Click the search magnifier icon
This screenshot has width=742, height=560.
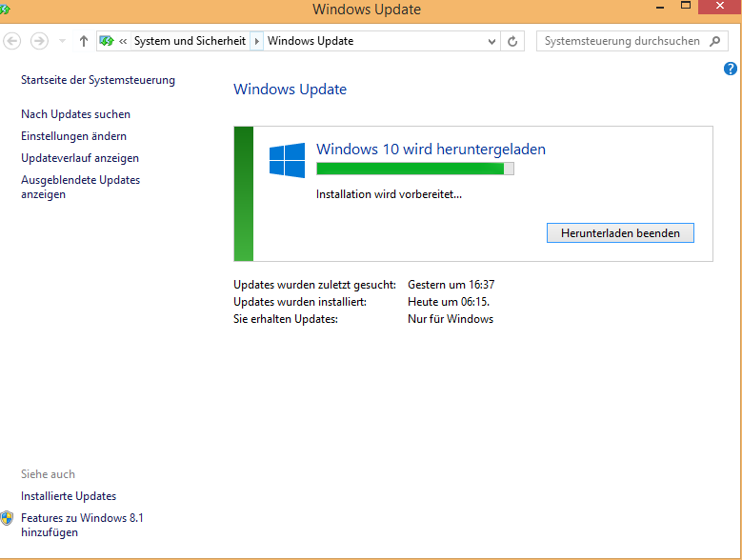(715, 41)
